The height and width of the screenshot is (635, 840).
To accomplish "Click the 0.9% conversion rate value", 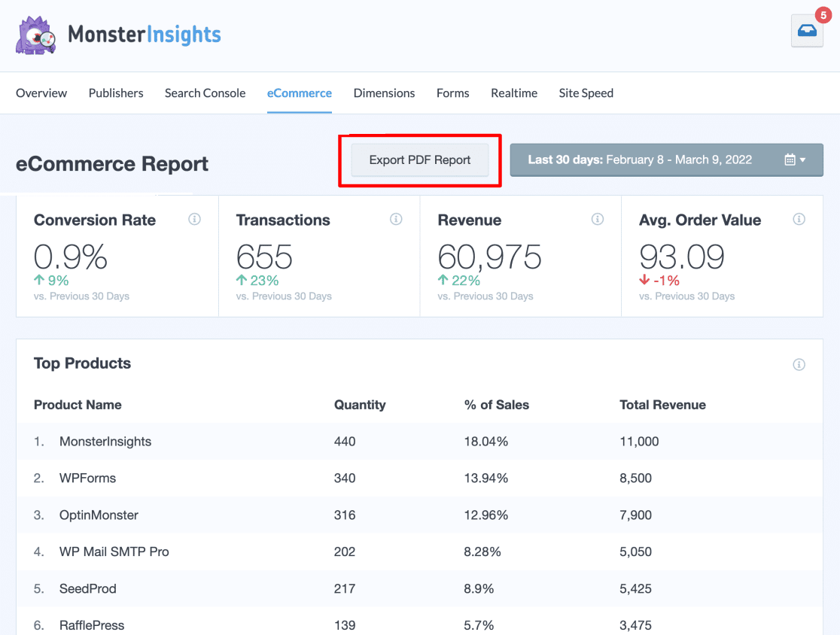I will click(71, 257).
